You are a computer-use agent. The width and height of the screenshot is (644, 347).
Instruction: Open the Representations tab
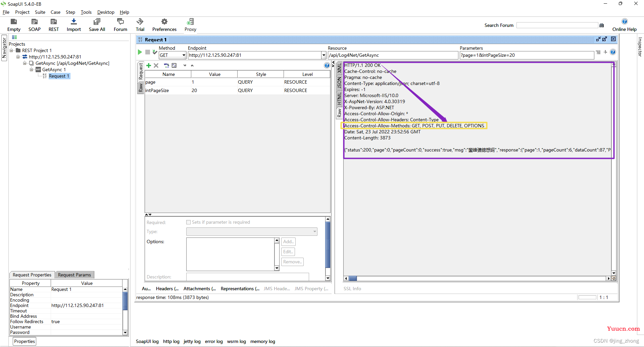tap(240, 289)
